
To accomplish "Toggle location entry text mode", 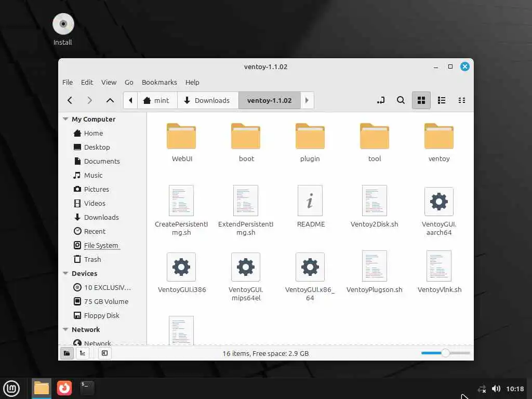I will click(x=381, y=100).
